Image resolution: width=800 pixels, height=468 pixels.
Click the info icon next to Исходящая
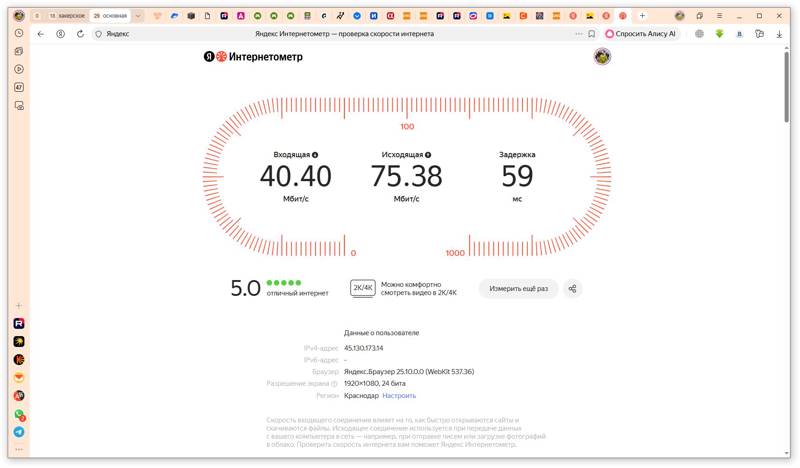(428, 155)
